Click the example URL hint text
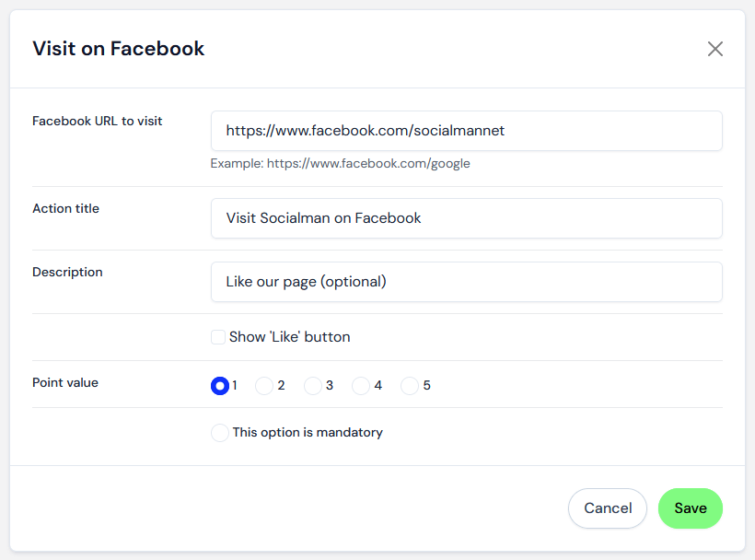 point(341,164)
